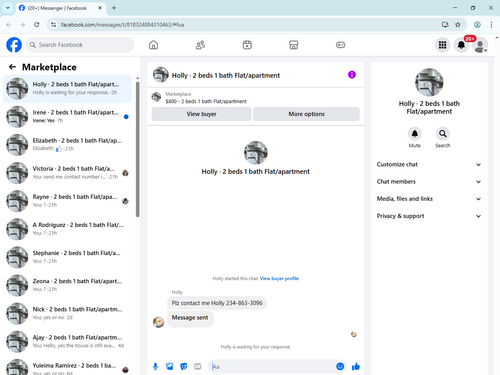500x375 pixels.
Task: Open the tab search dropdown arrow
Action: point(7,8)
